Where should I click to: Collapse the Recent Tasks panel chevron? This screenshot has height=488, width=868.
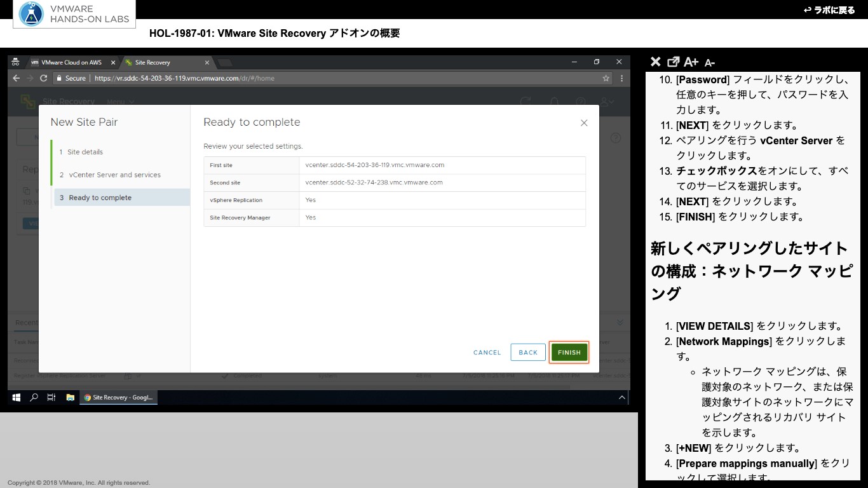620,323
